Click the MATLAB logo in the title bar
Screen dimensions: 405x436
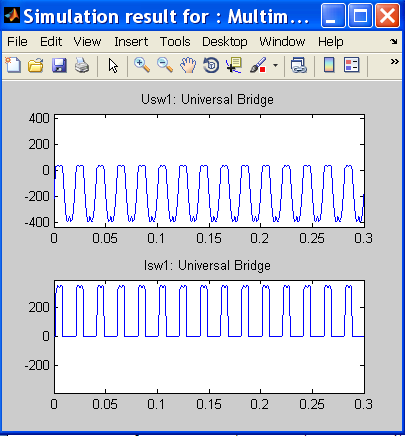[12, 15]
